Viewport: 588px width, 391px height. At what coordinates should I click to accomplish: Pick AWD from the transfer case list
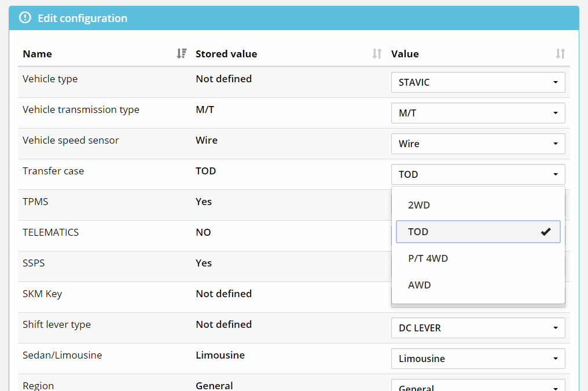point(420,285)
